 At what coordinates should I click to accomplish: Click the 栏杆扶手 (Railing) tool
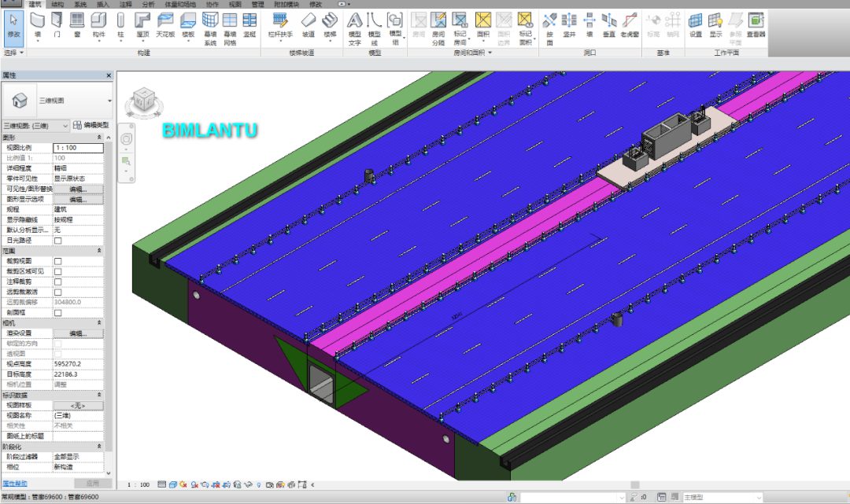click(280, 25)
